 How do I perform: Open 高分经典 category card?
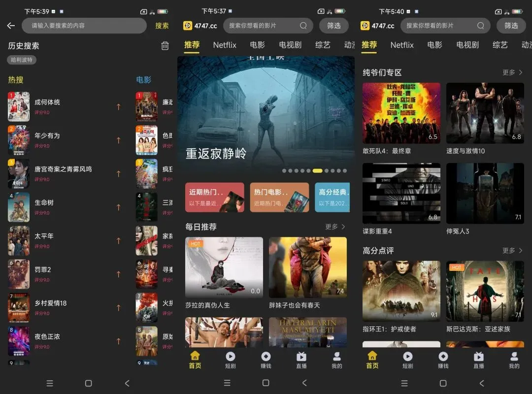pyautogui.click(x=332, y=197)
